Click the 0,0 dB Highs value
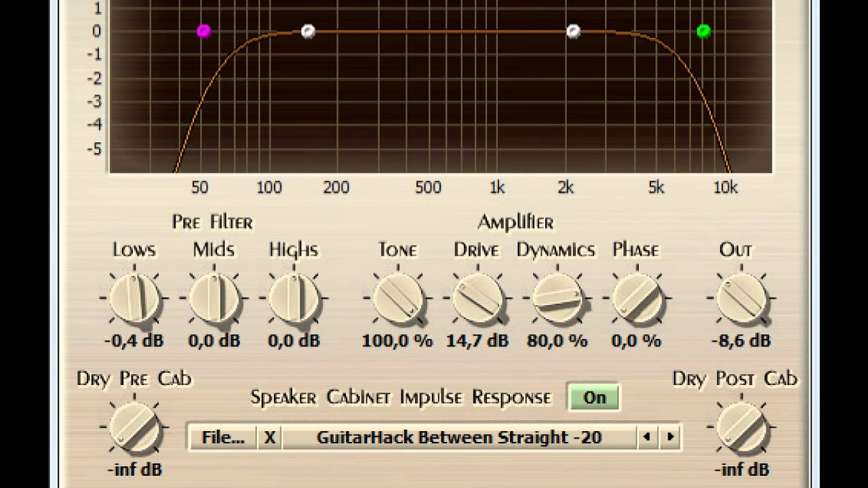 pos(294,340)
